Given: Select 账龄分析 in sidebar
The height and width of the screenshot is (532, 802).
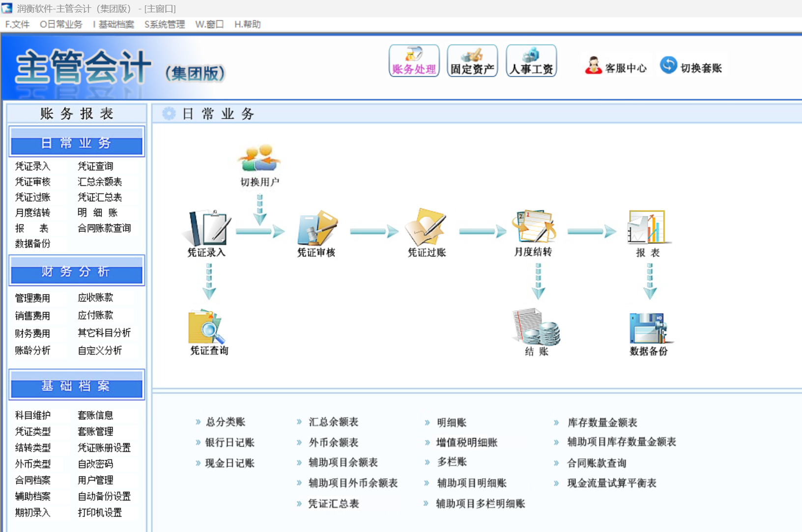Looking at the screenshot, I should click(x=32, y=350).
